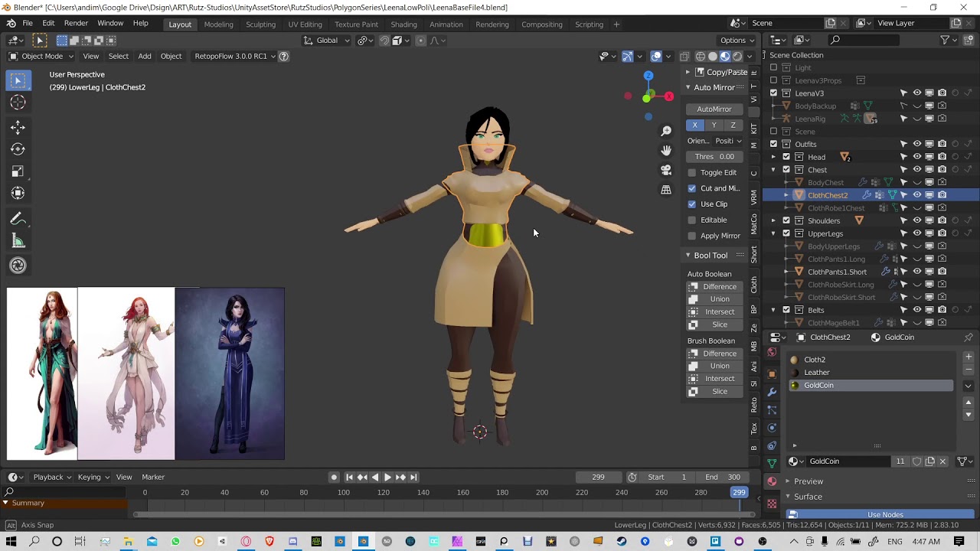
Task: Open the Add menu in viewport
Action: click(x=145, y=56)
